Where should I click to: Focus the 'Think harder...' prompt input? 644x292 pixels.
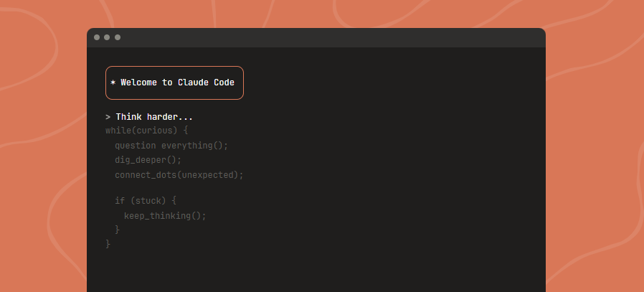(x=154, y=116)
